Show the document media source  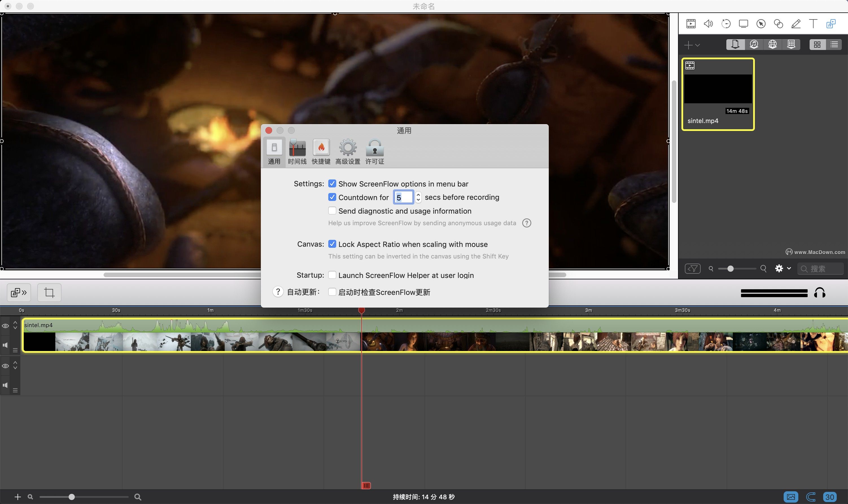(x=736, y=45)
